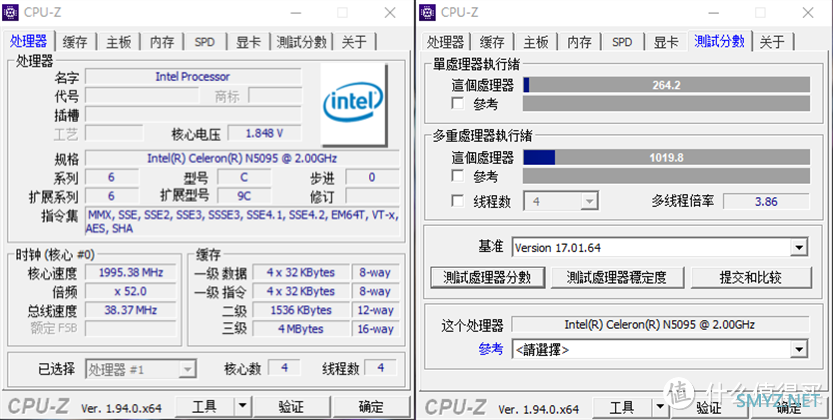
Task: Click 參考 link label in right window
Action: 490,349
